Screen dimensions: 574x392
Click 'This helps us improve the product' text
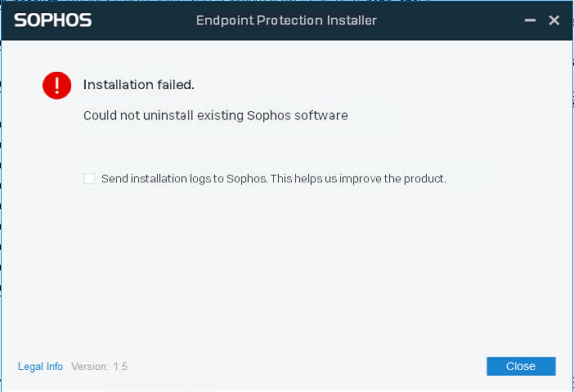(358, 179)
